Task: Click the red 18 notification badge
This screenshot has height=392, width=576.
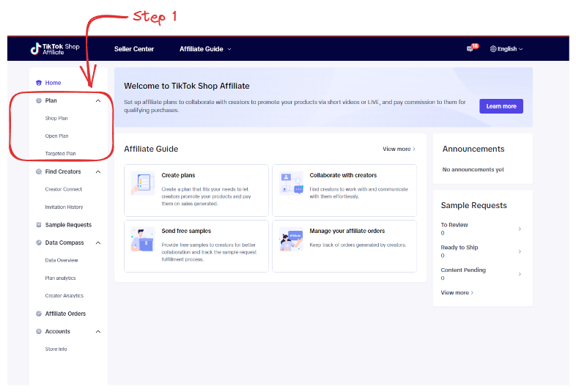Action: point(475,46)
